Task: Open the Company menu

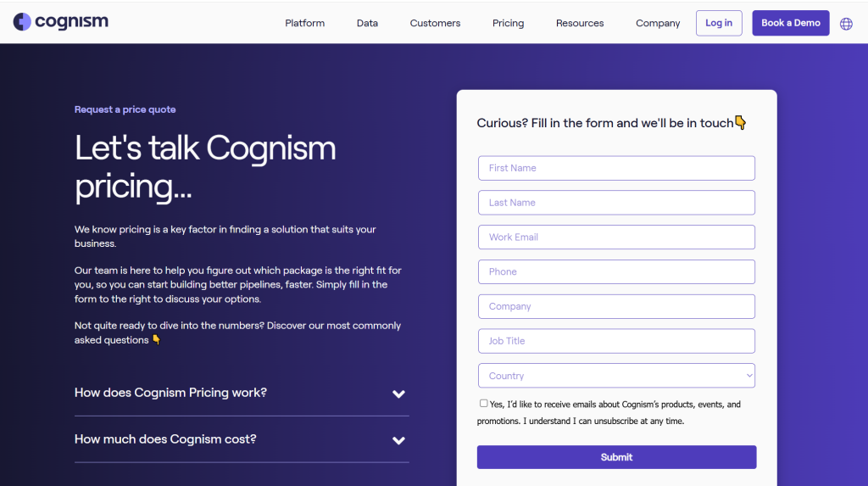Action: (x=658, y=23)
